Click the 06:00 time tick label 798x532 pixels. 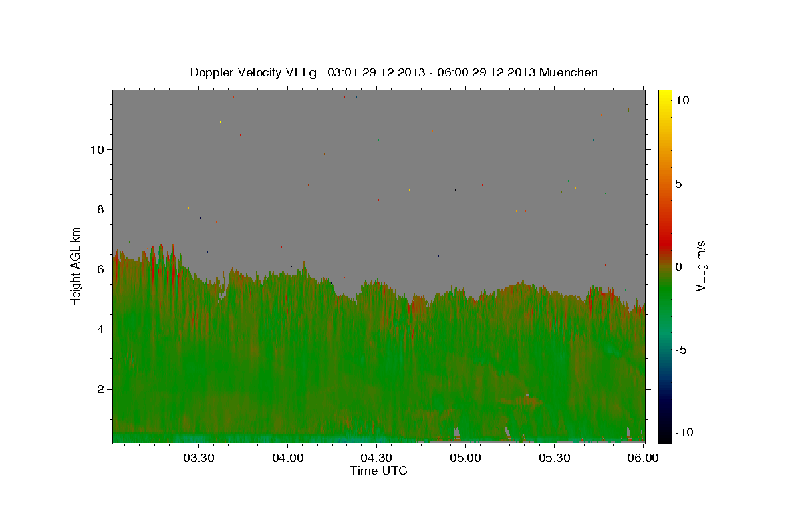tap(643, 458)
